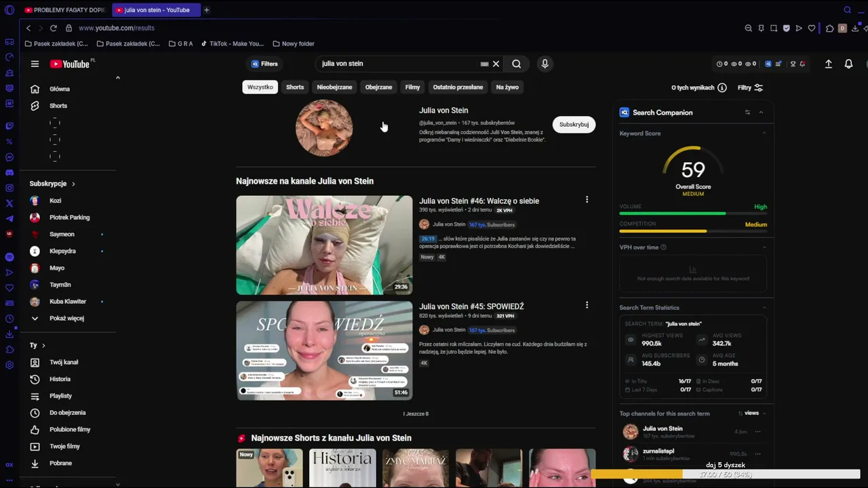Collapse the VPH over time section

[x=764, y=247]
